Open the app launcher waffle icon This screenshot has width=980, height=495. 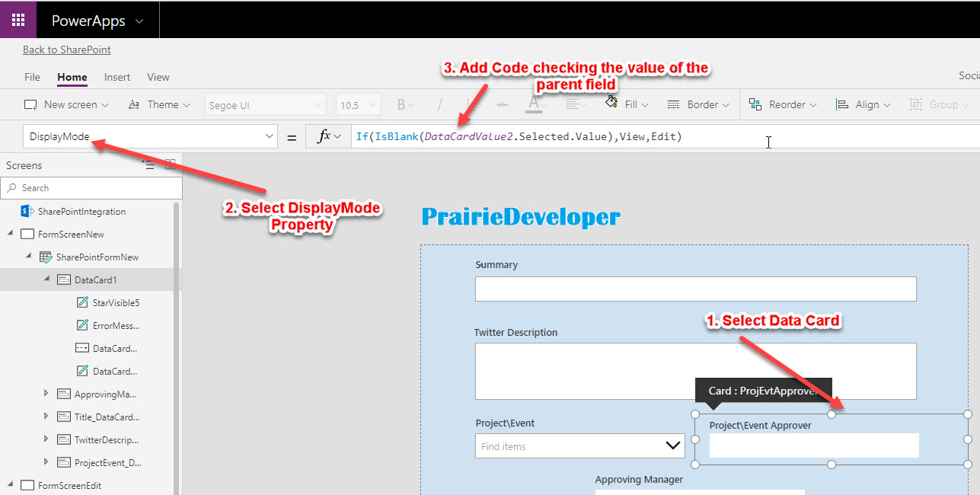point(18,20)
